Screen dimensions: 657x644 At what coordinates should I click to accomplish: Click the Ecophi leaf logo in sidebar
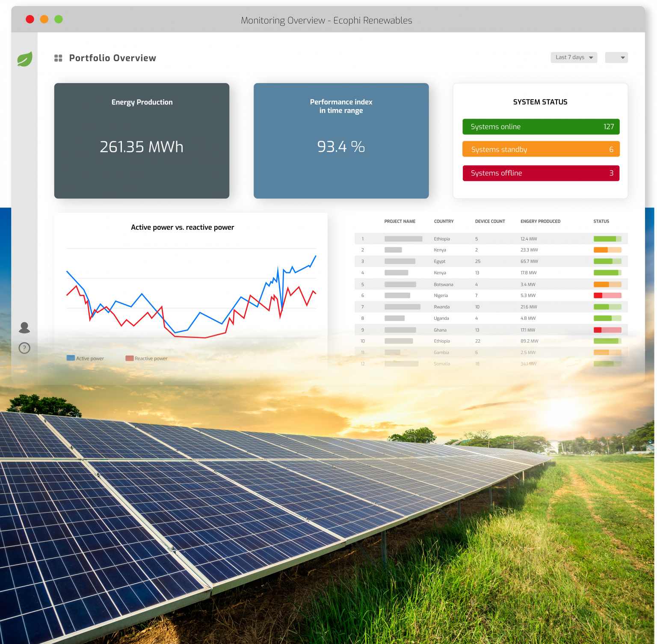click(x=24, y=60)
